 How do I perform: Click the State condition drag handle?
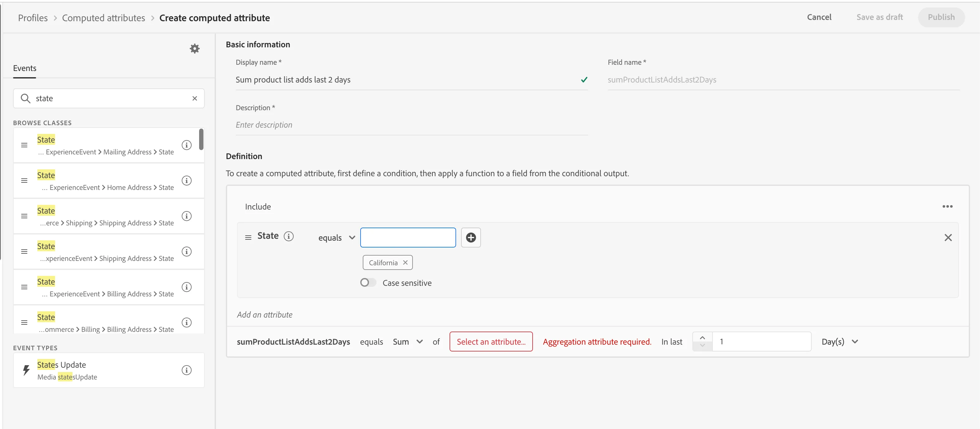click(x=248, y=238)
